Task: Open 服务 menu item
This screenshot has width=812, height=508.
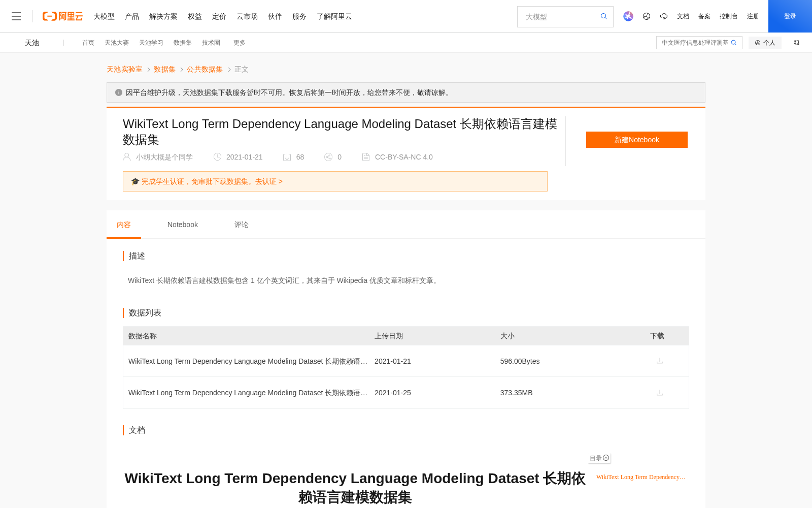Action: coord(299,16)
